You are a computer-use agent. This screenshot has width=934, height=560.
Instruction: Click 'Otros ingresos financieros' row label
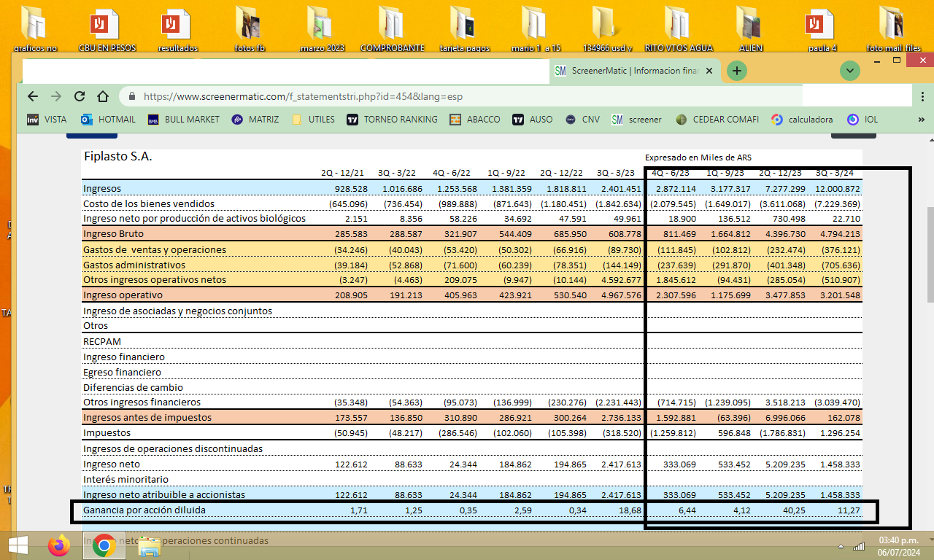pos(142,402)
